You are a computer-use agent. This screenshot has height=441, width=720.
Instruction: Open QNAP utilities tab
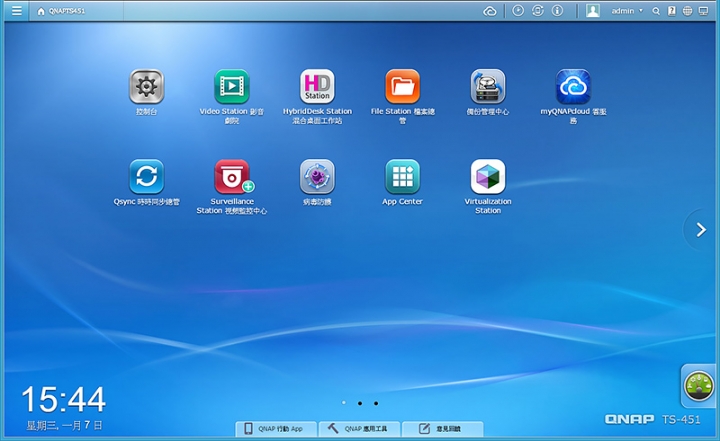359,429
